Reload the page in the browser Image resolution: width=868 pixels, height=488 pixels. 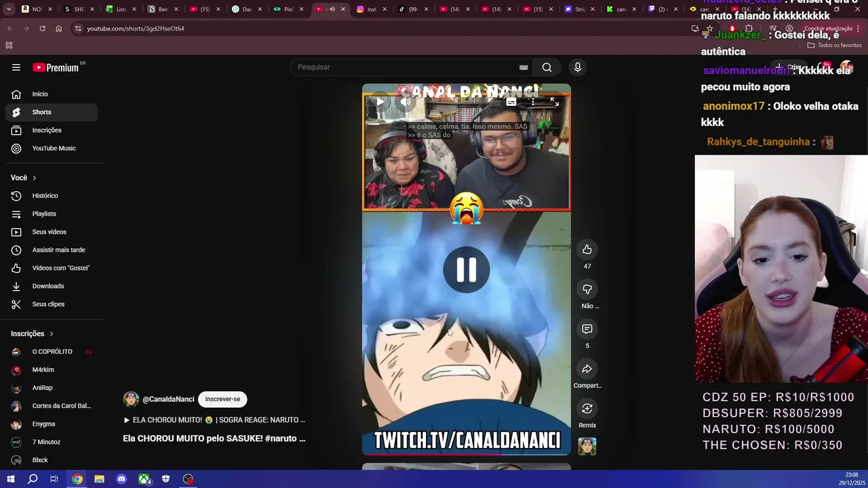(42, 28)
